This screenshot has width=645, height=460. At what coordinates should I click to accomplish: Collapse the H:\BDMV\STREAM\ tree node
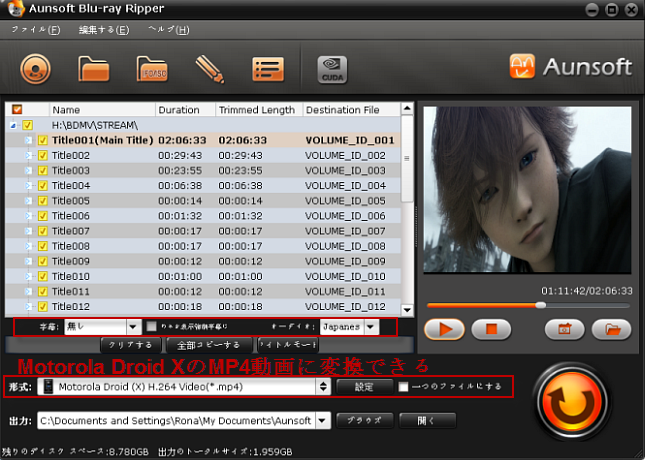13,125
